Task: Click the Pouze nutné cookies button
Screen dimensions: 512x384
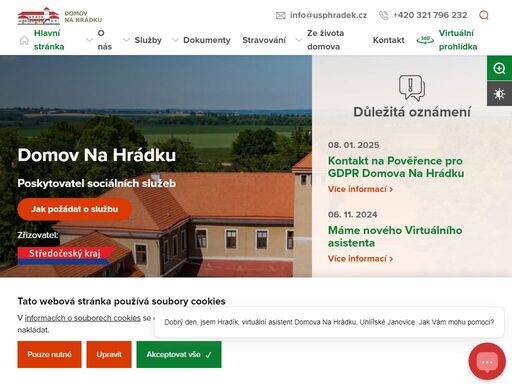Action: (x=49, y=354)
